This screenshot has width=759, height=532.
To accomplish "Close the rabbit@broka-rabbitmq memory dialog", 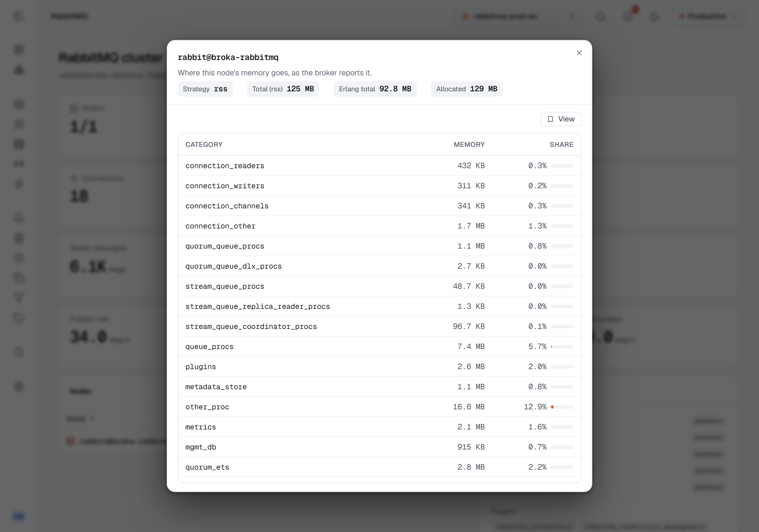I will (579, 53).
